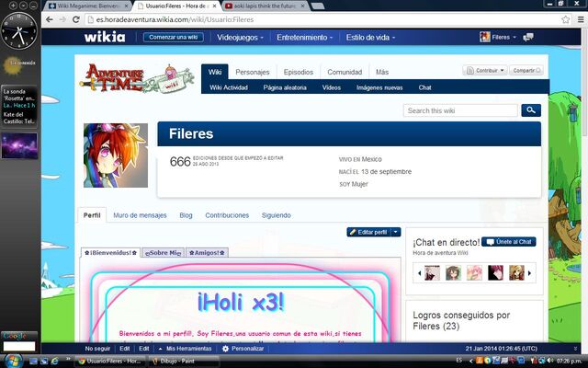Open the Episodios wiki tab
588x368 pixels.
click(x=298, y=72)
